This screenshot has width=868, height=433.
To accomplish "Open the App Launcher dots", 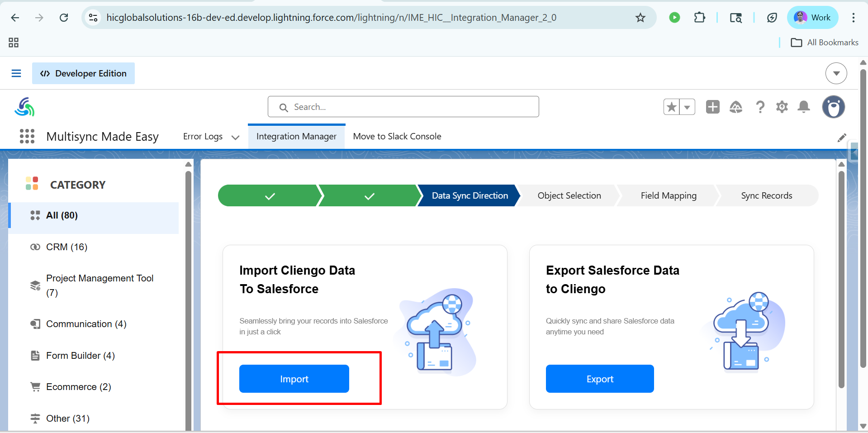I will pyautogui.click(x=27, y=136).
